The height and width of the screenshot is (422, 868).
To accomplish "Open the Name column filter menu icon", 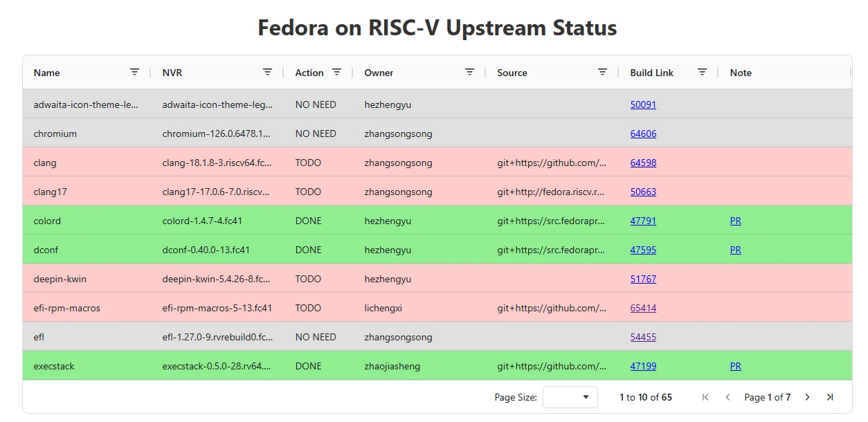I will tap(134, 72).
